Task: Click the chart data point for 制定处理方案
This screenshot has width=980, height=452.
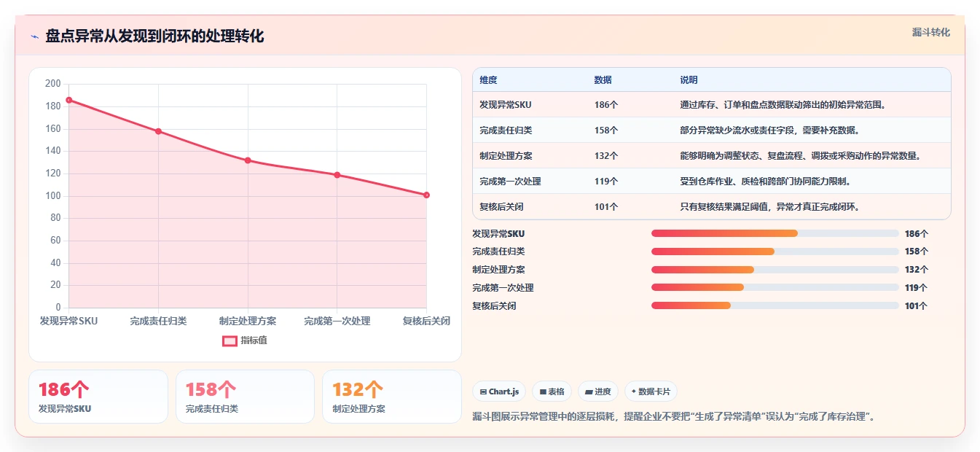Action: point(248,160)
